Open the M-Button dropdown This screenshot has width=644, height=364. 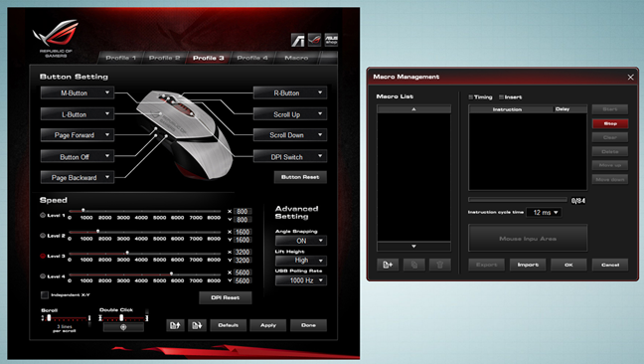click(x=78, y=92)
